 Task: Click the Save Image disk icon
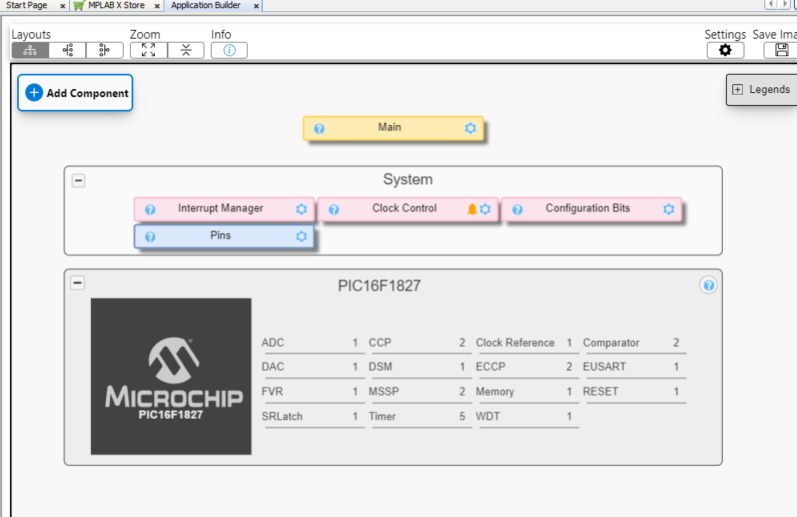point(781,50)
